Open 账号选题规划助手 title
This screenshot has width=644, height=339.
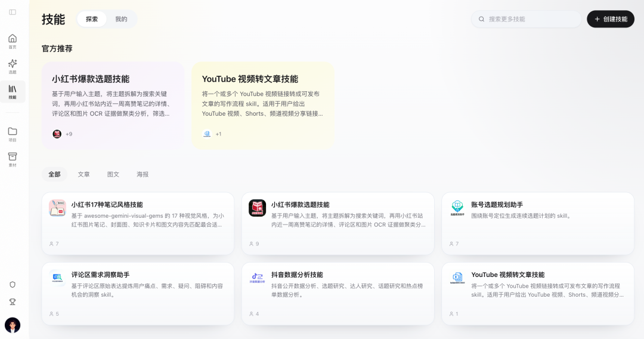(497, 205)
